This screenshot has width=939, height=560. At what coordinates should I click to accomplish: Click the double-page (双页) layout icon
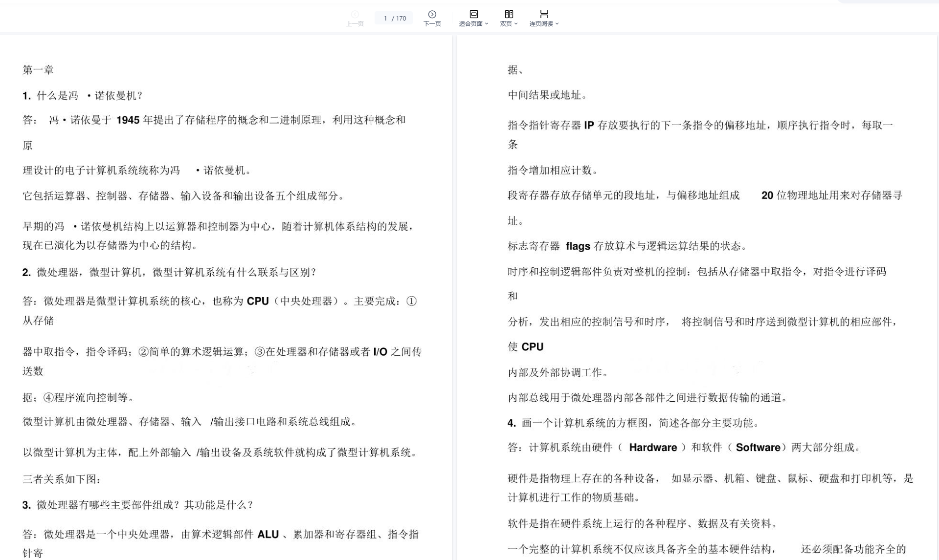pos(509,14)
